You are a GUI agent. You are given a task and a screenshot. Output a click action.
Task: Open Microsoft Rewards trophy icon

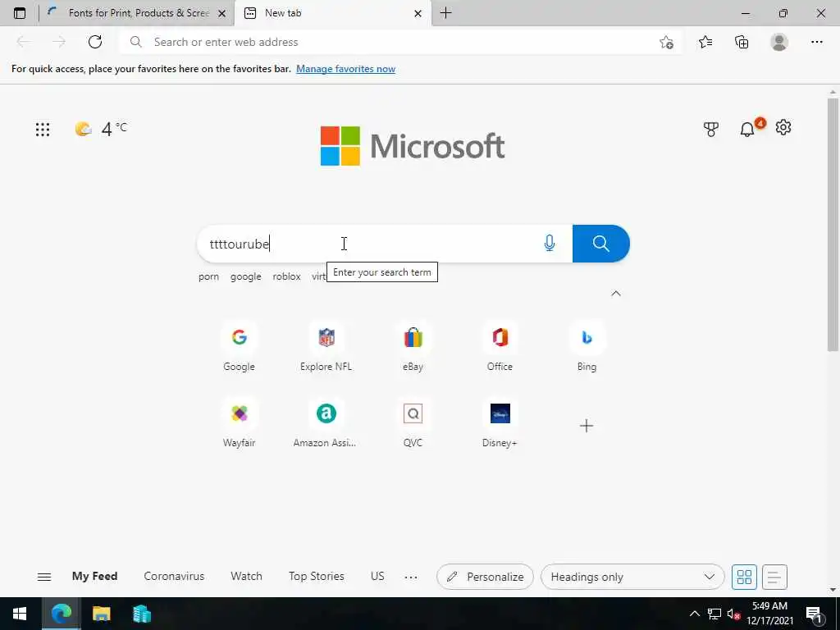pos(710,129)
